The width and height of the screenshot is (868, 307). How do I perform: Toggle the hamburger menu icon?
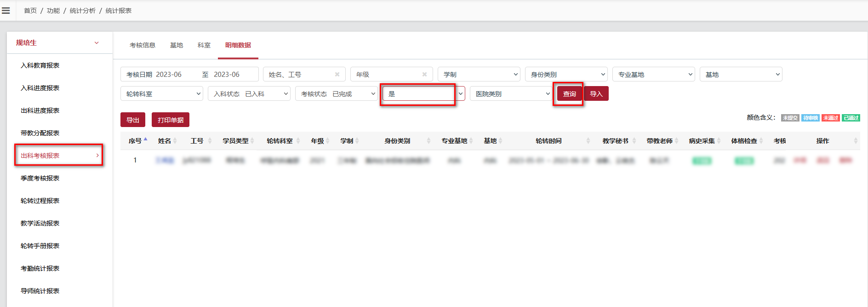pos(6,11)
